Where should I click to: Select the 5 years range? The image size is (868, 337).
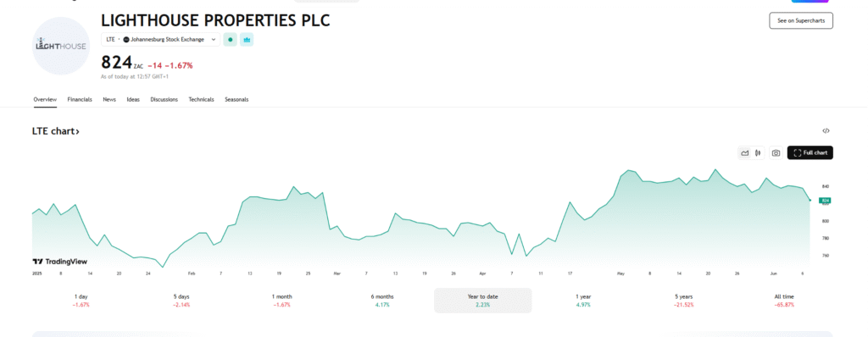(x=684, y=301)
